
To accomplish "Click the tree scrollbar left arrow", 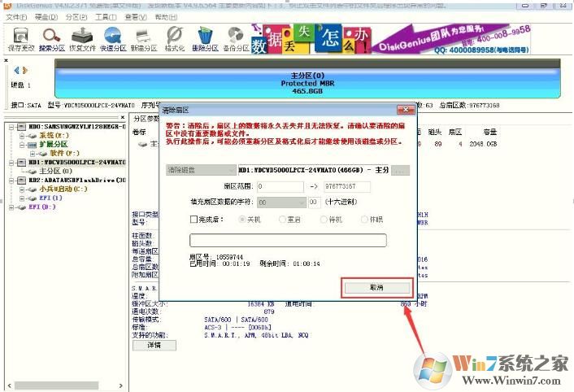I will click(10, 385).
